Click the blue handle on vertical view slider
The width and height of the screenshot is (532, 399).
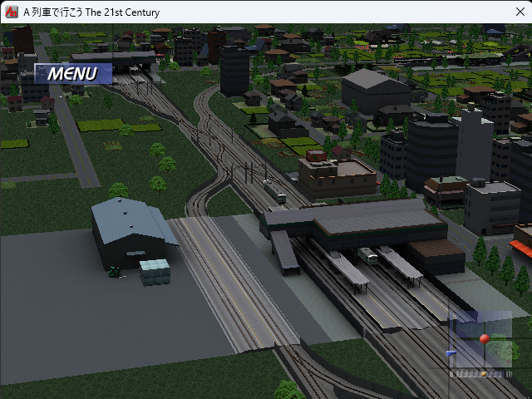[x=451, y=352]
